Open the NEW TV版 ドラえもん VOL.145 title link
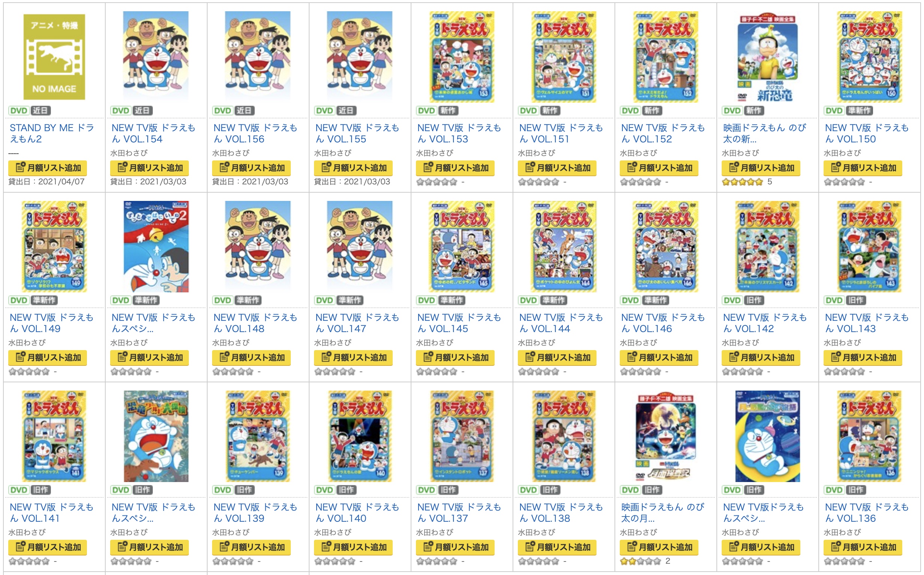Image resolution: width=924 pixels, height=575 pixels. (459, 323)
